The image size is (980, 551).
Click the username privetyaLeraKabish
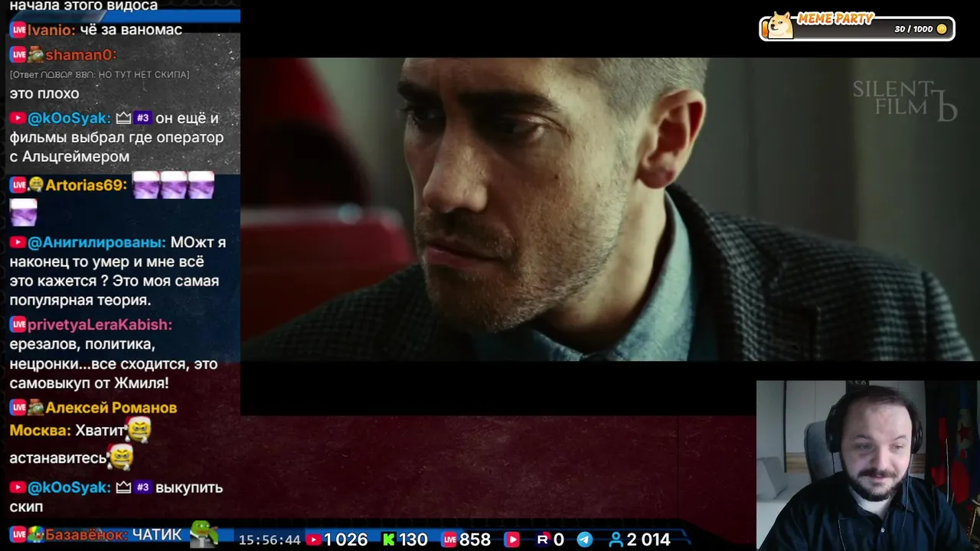[x=100, y=324]
